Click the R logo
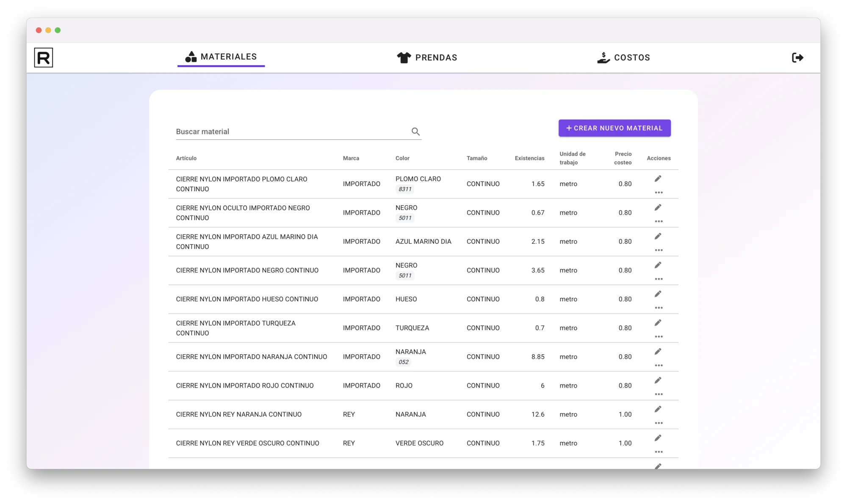Viewport: 847px width, 504px height. (44, 58)
